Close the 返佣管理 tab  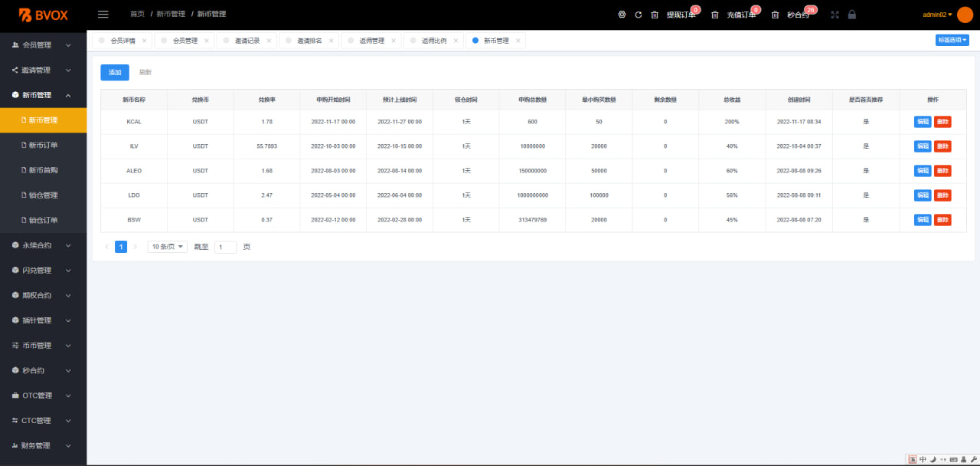(x=394, y=41)
